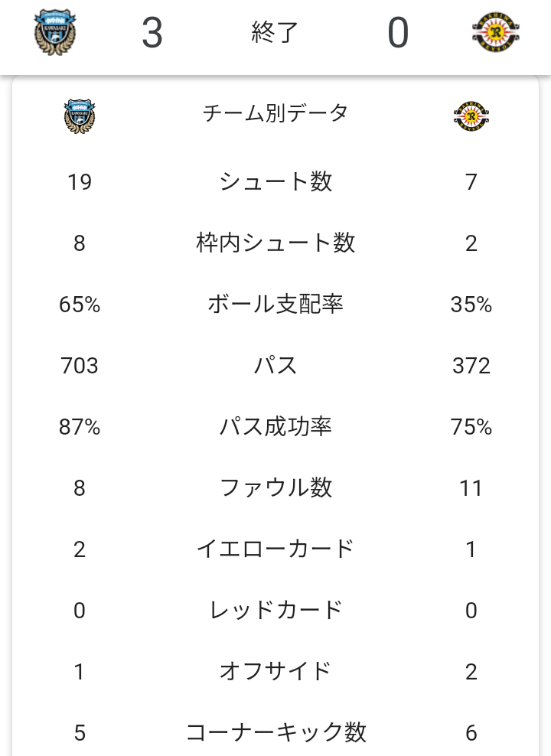The width and height of the screenshot is (551, 756).
Task: Tap the シュート数 stat row label
Action: coord(275,182)
